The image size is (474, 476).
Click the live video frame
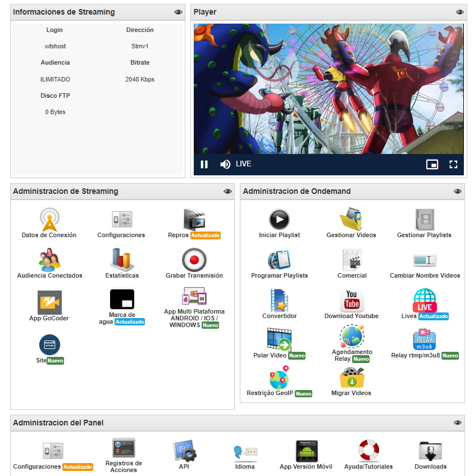pyautogui.click(x=329, y=89)
